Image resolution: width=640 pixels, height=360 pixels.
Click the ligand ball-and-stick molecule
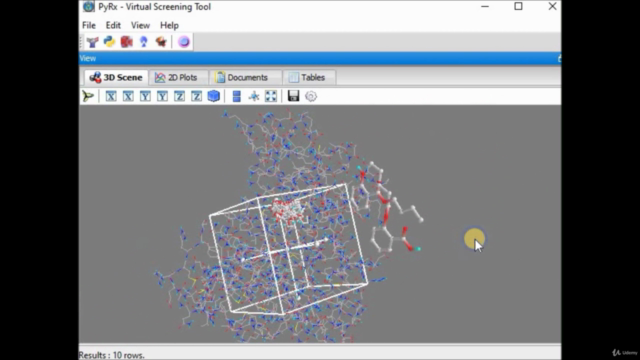[386, 207]
